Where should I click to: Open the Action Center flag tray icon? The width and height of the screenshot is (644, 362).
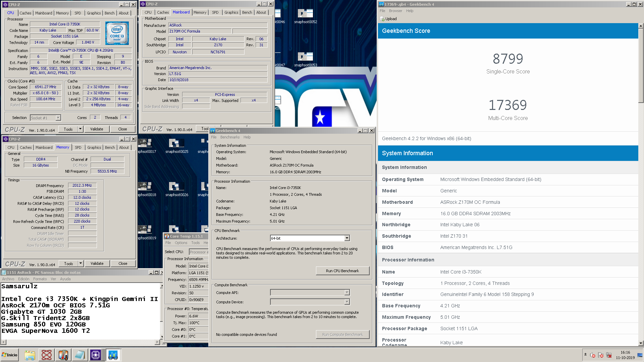pyautogui.click(x=601, y=355)
